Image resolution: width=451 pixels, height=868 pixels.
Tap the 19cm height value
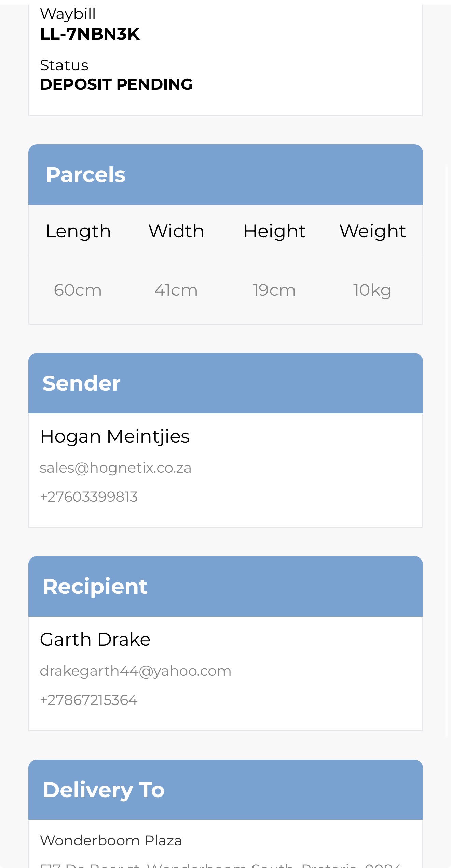click(274, 290)
